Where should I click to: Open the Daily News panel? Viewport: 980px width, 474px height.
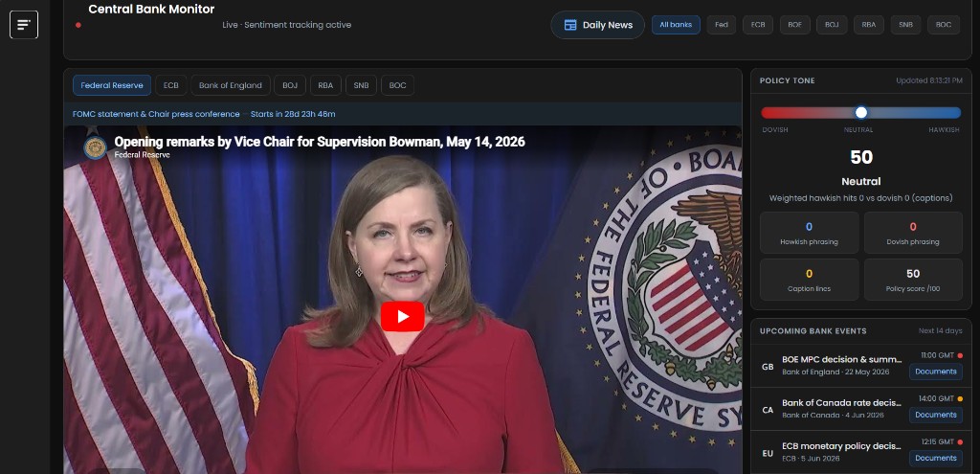(x=597, y=25)
